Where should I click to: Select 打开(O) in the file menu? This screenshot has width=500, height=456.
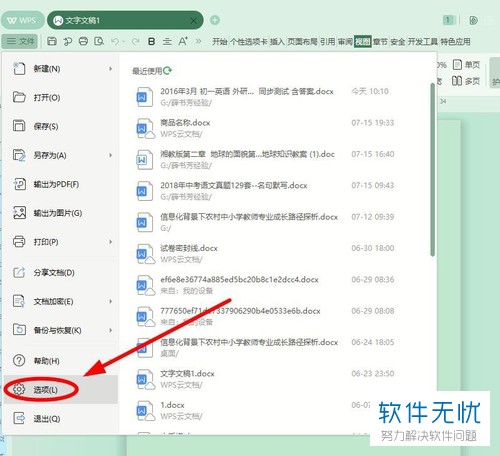(61, 97)
